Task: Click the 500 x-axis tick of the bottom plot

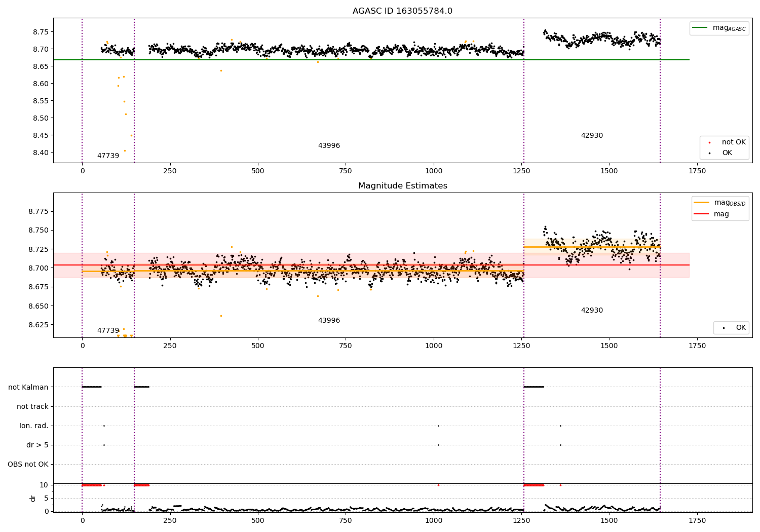Action: tap(258, 520)
